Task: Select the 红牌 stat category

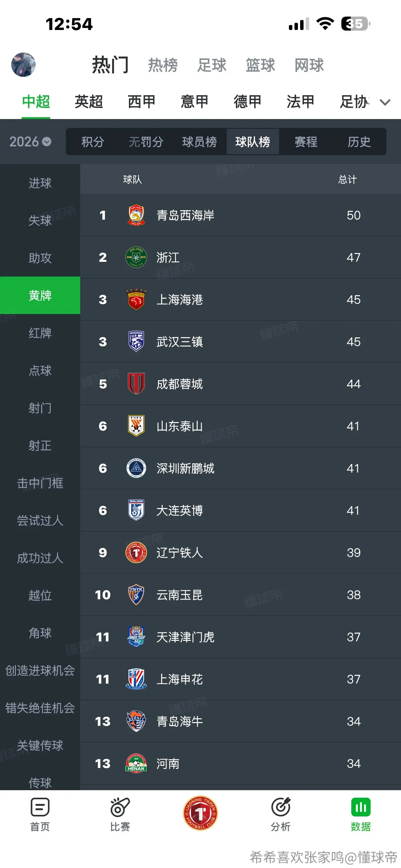Action: click(40, 333)
